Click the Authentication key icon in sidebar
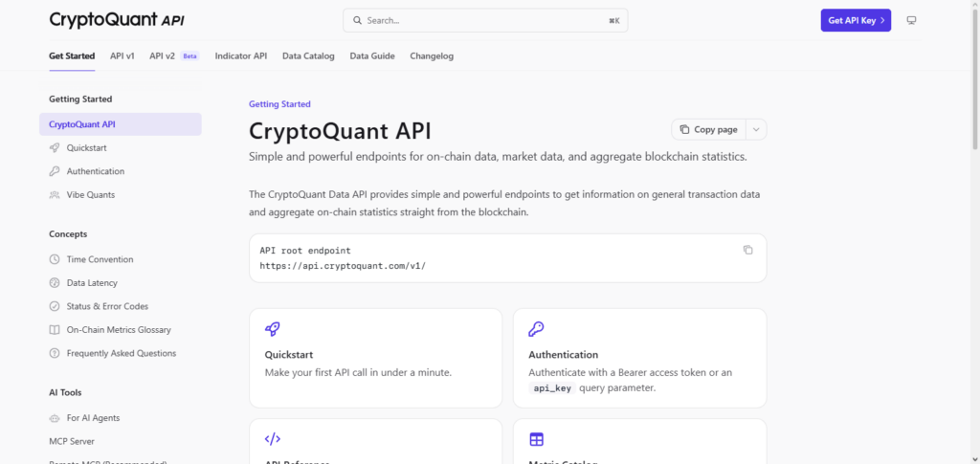980x464 pixels. pos(55,171)
